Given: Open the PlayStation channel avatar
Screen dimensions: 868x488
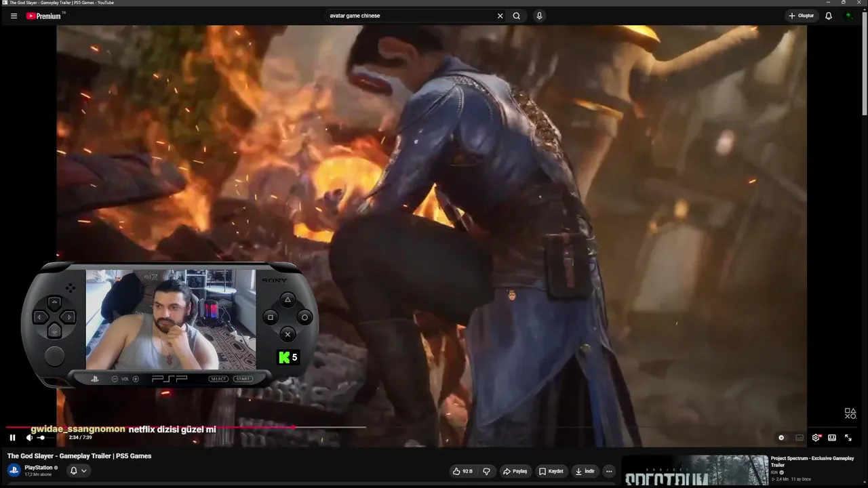Looking at the screenshot, I should click(14, 470).
